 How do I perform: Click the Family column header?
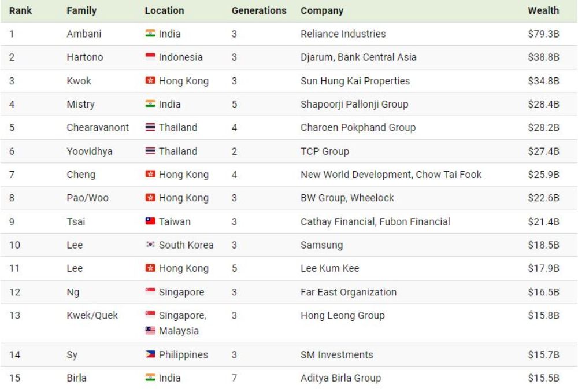81,10
